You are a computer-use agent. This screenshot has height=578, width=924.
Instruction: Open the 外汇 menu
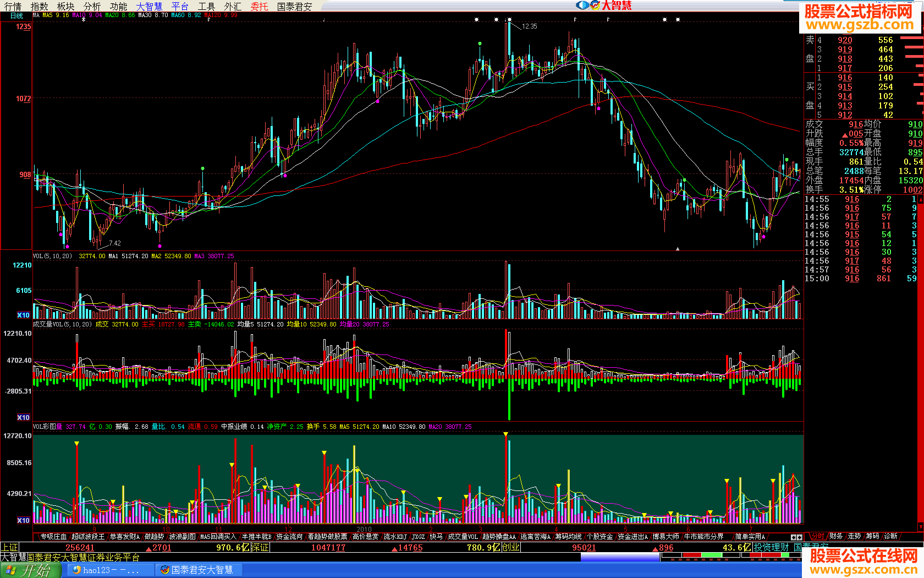coord(233,6)
